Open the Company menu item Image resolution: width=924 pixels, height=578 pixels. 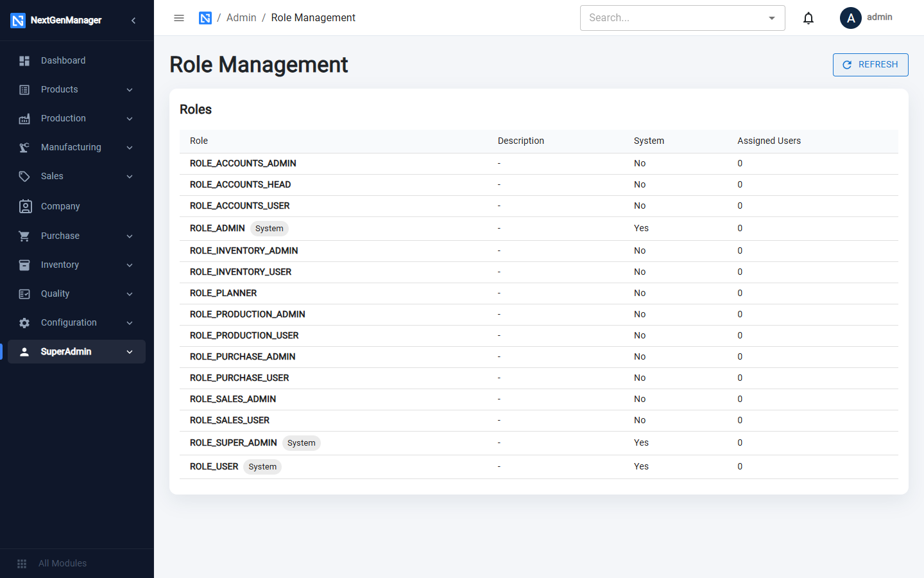(x=77, y=206)
